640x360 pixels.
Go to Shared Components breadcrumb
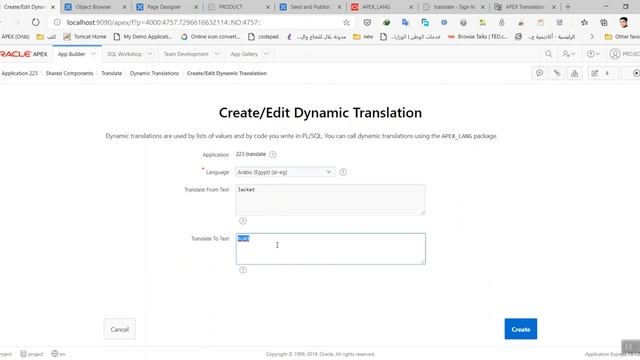point(69,73)
